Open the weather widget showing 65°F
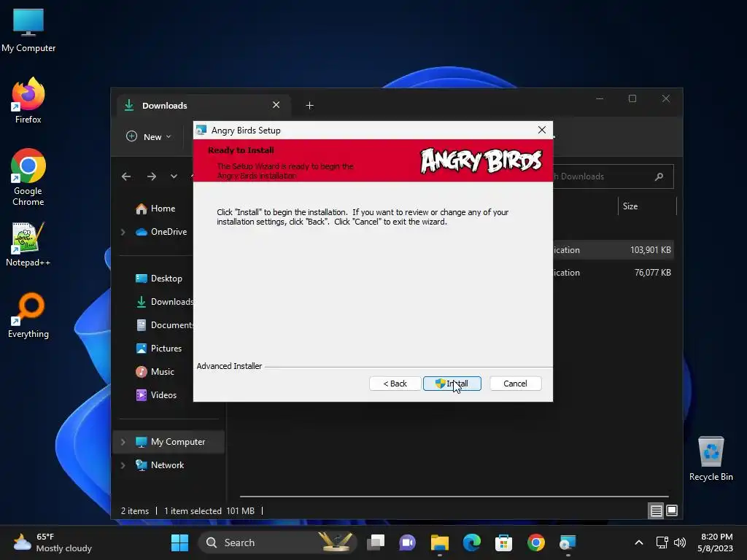 click(53, 542)
